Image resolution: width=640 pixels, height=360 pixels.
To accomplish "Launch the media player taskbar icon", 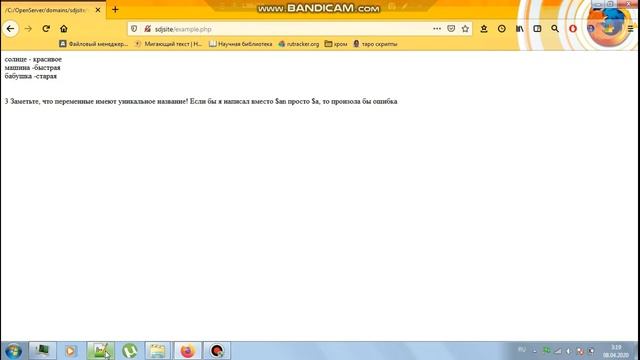I will [71, 351].
